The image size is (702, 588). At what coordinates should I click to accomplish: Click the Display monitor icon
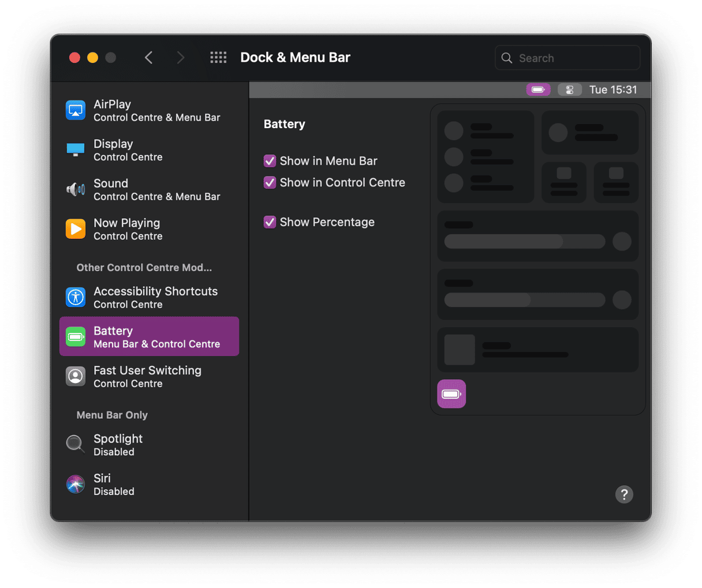tap(76, 150)
